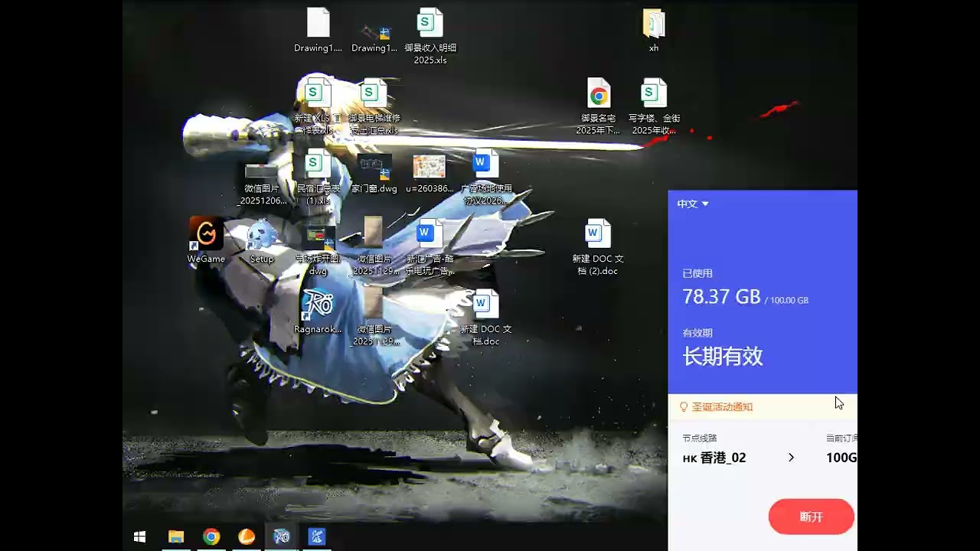Open the 新汇广告-酷乐电玩广告 Word document
980x551 pixels.
pos(430,234)
